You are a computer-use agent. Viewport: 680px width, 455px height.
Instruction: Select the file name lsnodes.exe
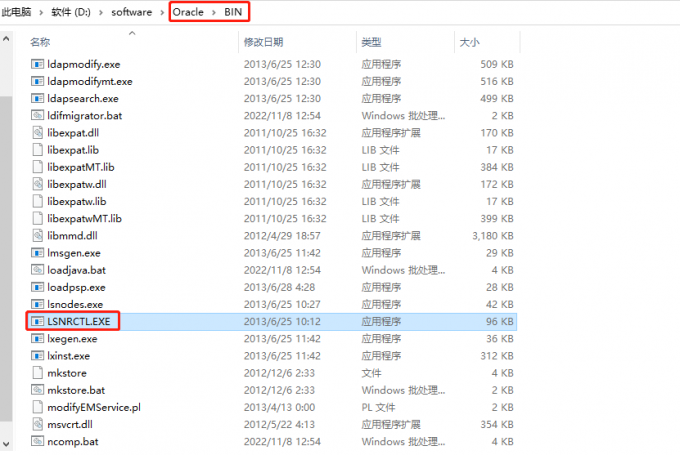pyautogui.click(x=75, y=304)
